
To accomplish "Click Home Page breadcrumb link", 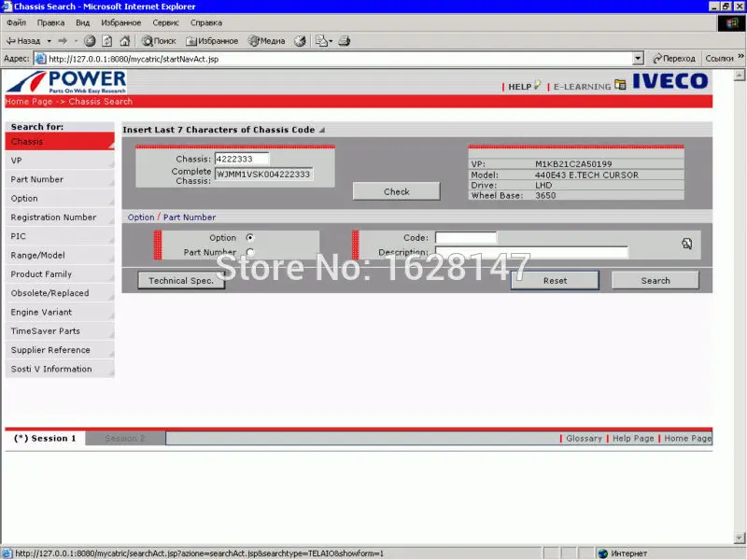I will click(x=29, y=102).
